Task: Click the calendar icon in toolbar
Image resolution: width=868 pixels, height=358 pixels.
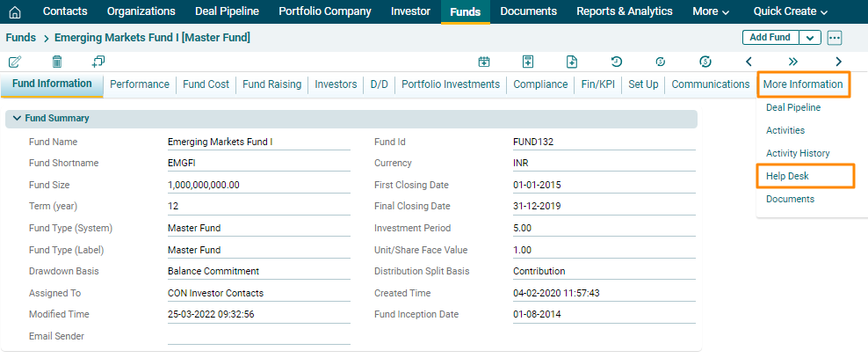Action: click(483, 62)
